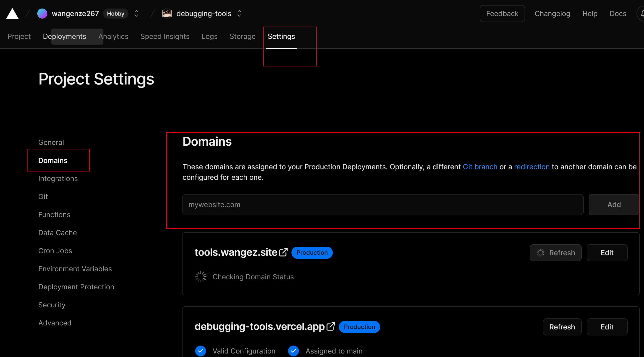The image size is (644, 357).
Task: Open tools.wangez.site external link icon
Action: coord(283,252)
